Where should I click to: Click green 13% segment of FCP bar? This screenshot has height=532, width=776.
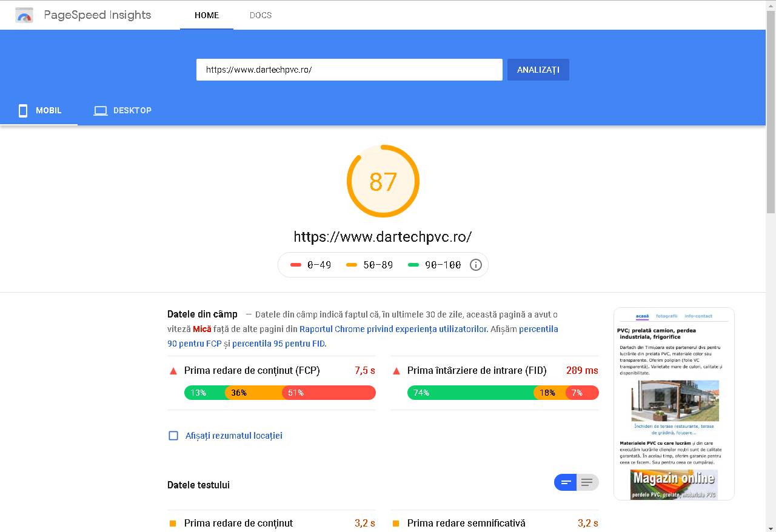click(205, 393)
